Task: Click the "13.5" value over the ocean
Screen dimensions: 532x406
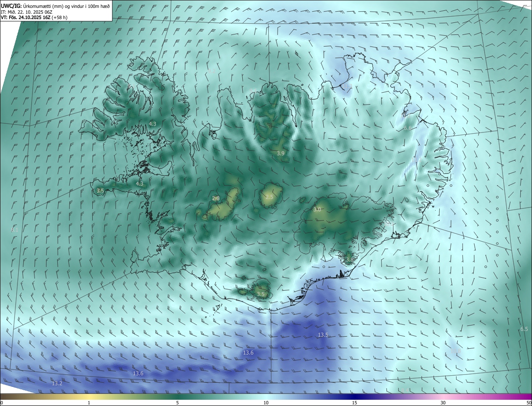Action: (x=323, y=335)
